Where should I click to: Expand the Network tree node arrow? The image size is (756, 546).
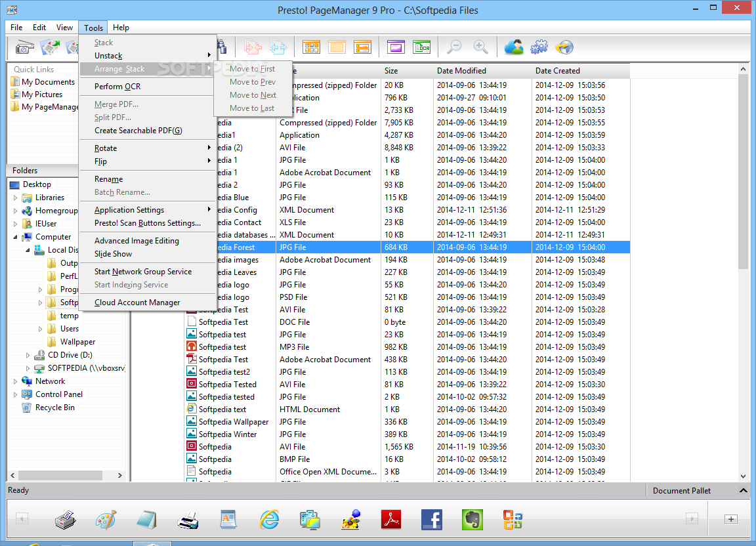(x=15, y=381)
